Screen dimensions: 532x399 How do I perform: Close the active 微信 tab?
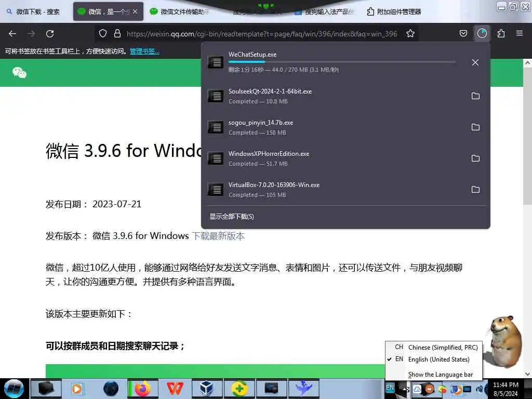pos(135,11)
